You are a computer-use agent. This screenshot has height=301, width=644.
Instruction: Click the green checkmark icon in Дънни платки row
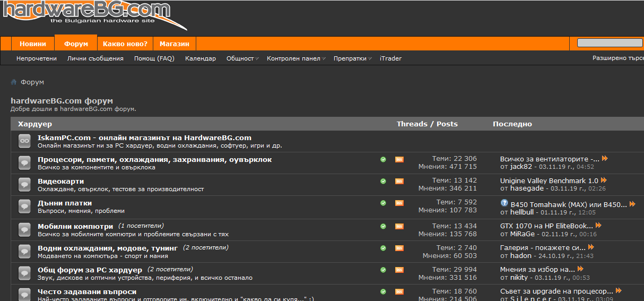383,203
